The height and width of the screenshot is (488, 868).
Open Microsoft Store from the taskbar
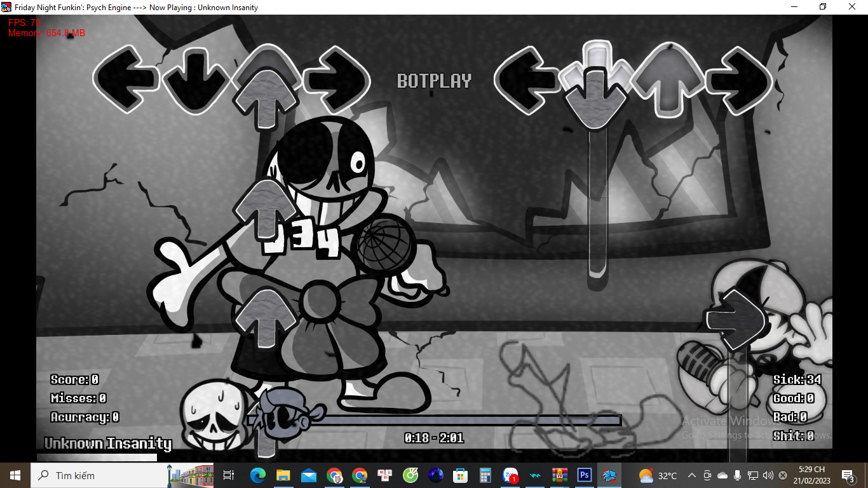tap(460, 475)
